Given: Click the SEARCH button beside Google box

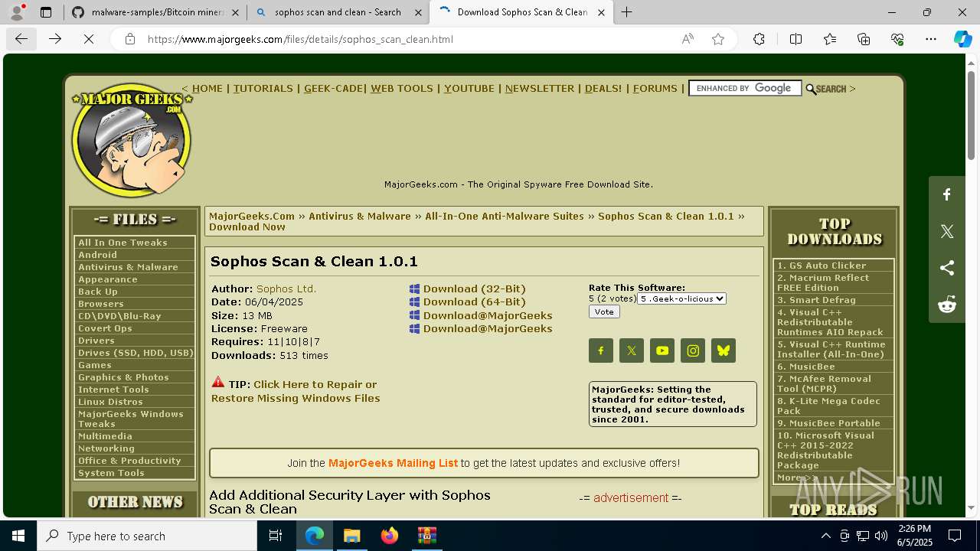Looking at the screenshot, I should 826,89.
